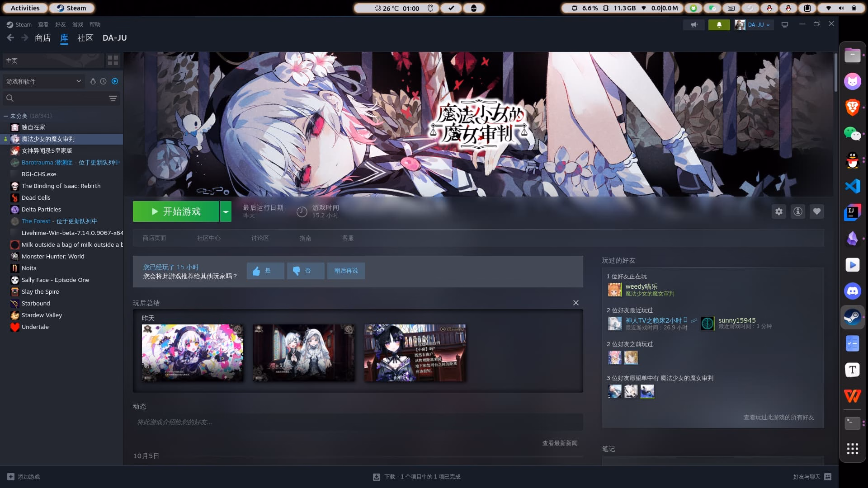
Task: Open QQ penguin app in dock
Action: point(852,160)
